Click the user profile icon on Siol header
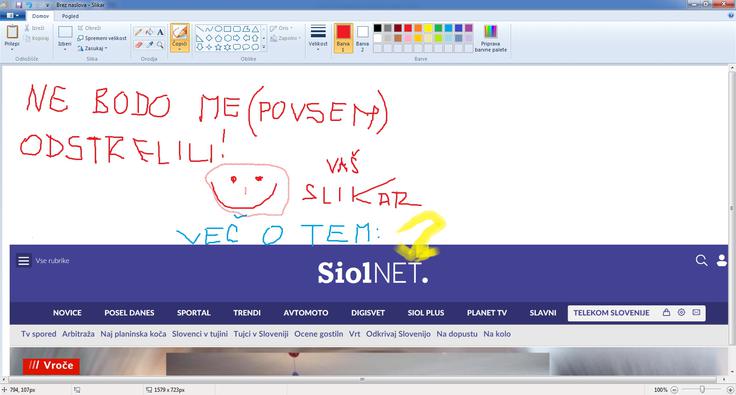 tap(722, 260)
